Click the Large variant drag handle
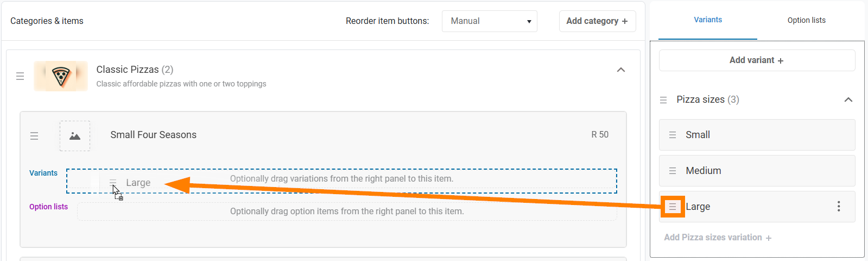The height and width of the screenshot is (261, 868). (673, 207)
